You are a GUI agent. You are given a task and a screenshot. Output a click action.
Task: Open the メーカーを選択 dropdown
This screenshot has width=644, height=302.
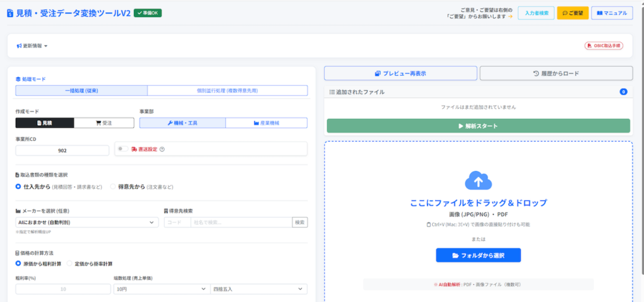tap(87, 222)
